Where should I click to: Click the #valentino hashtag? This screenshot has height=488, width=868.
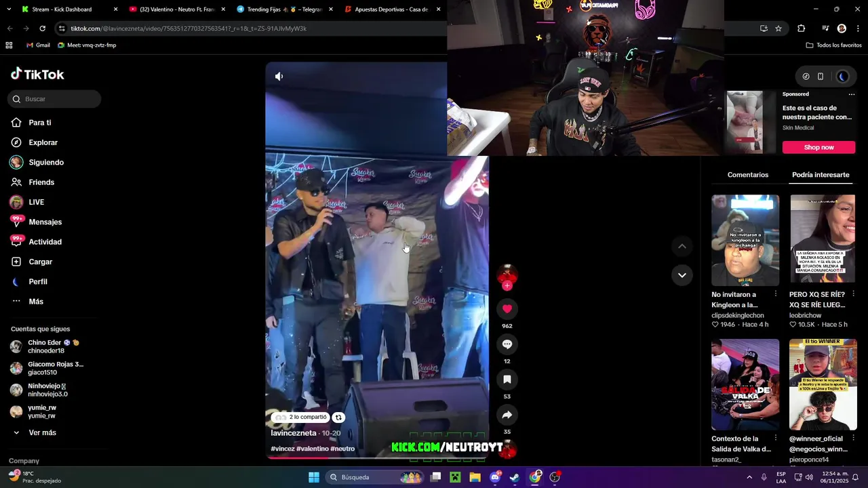313,449
